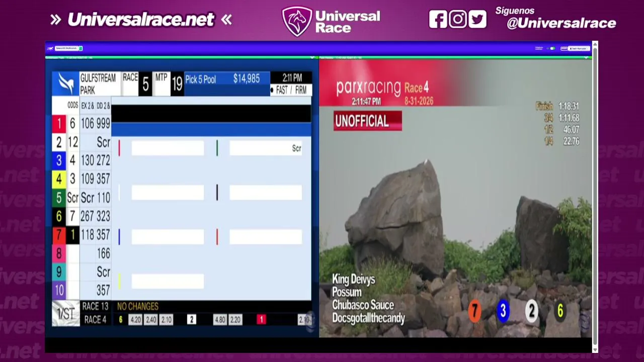
Task: Click the UNOFFICIAL results banner
Action: (368, 121)
